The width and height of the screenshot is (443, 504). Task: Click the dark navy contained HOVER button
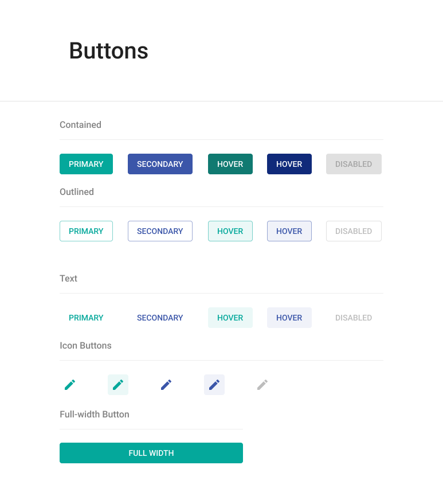[x=289, y=164]
